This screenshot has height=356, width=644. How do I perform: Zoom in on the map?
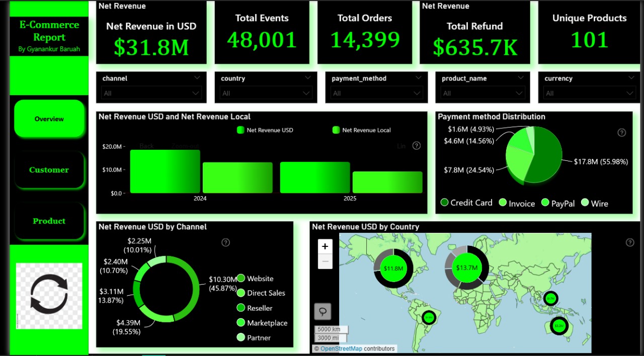[x=325, y=246]
